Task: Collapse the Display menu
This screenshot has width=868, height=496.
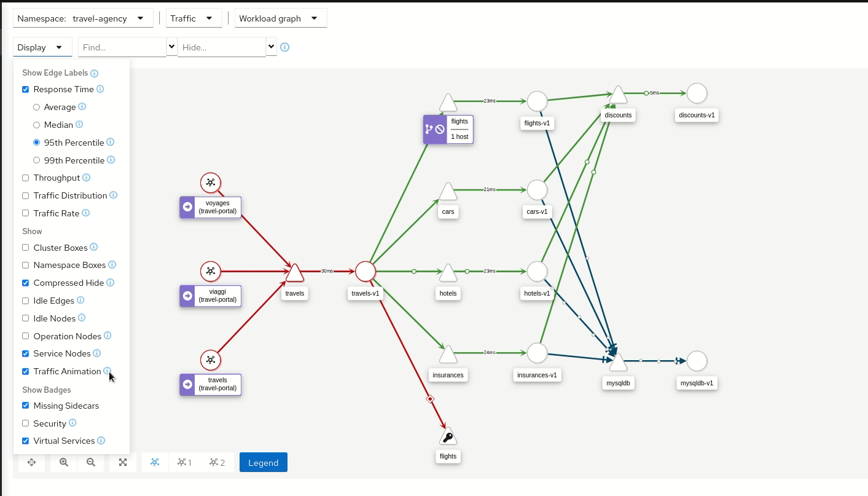Action: 42,47
